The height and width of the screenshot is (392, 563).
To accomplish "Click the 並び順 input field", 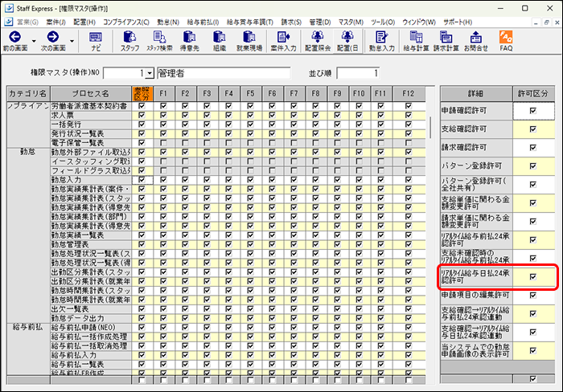I will [357, 73].
